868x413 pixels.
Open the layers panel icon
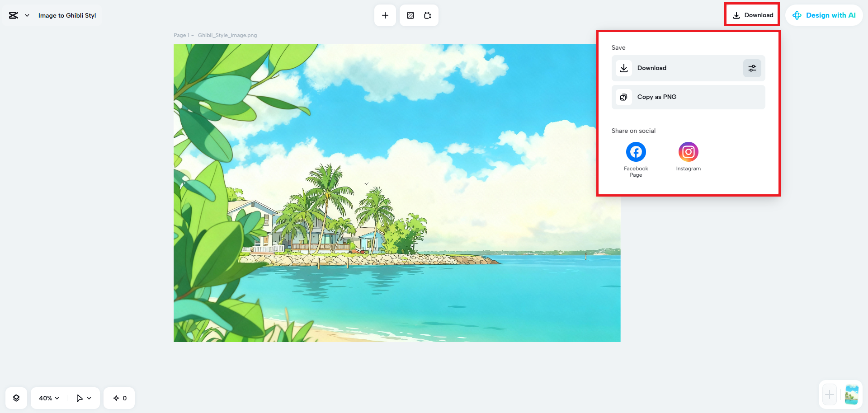pos(16,398)
